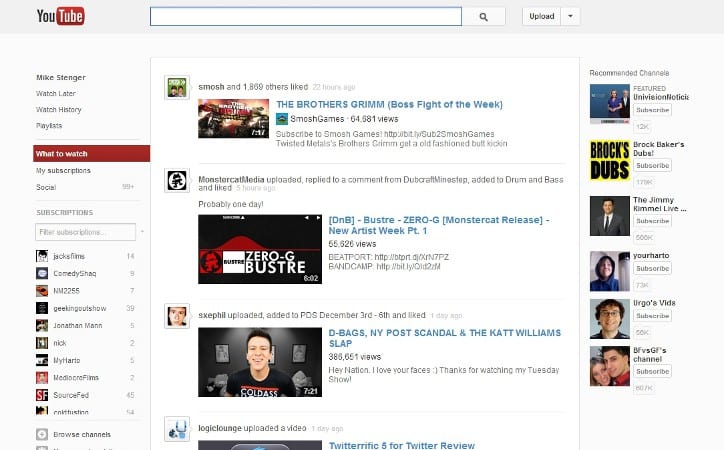The height and width of the screenshot is (450, 724).
Task: Open the Brock Baker's Dubs channel name
Action: 658,149
